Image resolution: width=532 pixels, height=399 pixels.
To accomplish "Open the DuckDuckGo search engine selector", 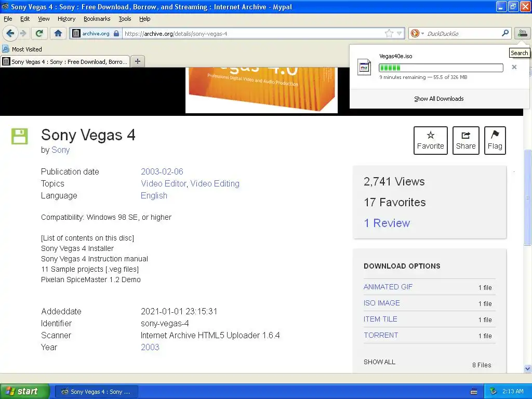I will pyautogui.click(x=417, y=33).
